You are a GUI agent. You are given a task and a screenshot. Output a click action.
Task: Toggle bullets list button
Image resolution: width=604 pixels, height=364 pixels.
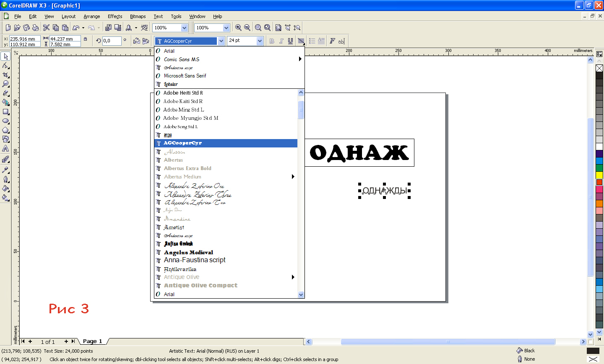pos(312,41)
